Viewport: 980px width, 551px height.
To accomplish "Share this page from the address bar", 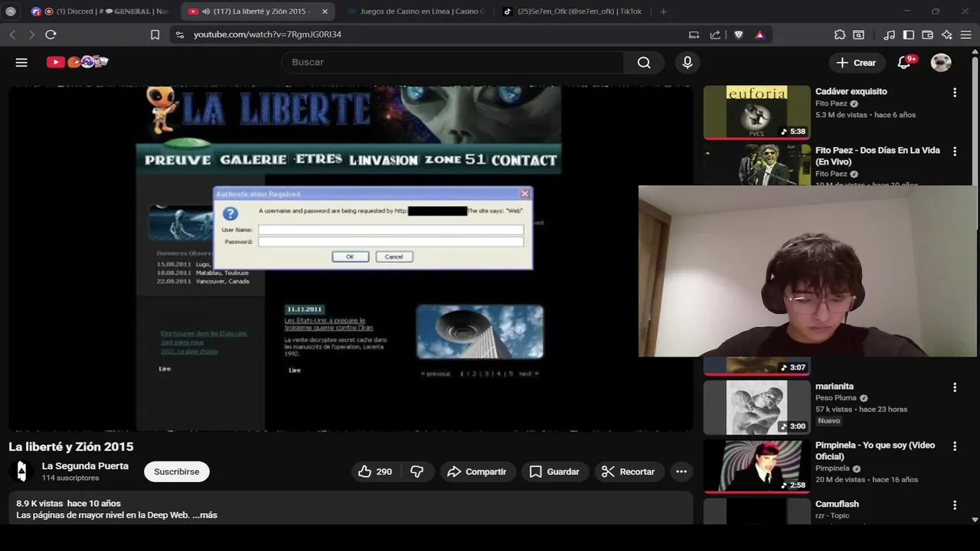I will coord(715,34).
